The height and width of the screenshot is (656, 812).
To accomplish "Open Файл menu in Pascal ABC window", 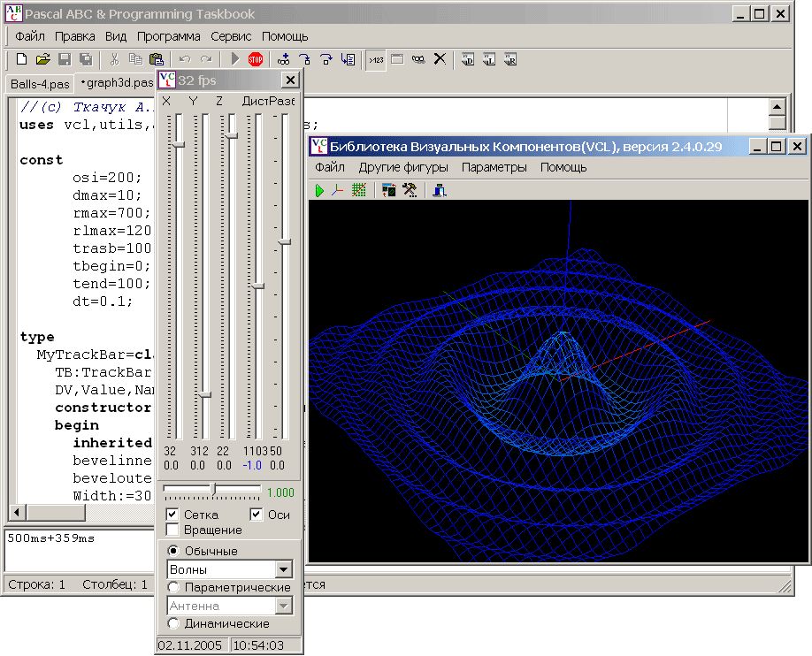I will point(29,36).
